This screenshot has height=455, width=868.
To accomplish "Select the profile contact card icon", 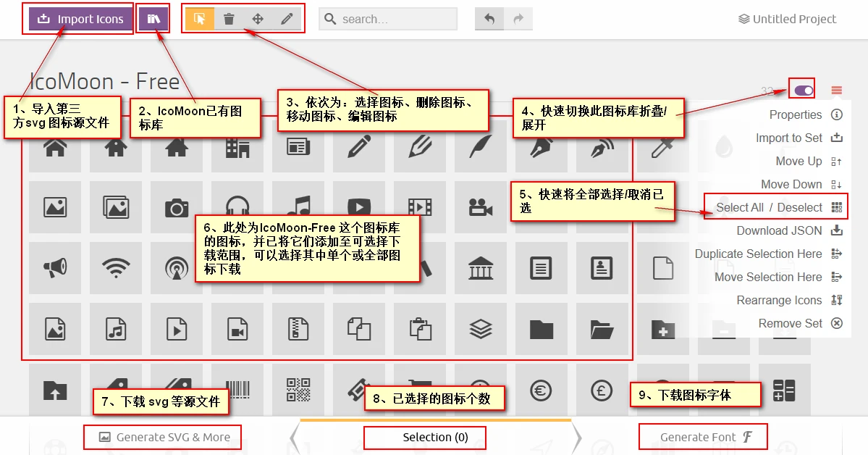I will [602, 268].
